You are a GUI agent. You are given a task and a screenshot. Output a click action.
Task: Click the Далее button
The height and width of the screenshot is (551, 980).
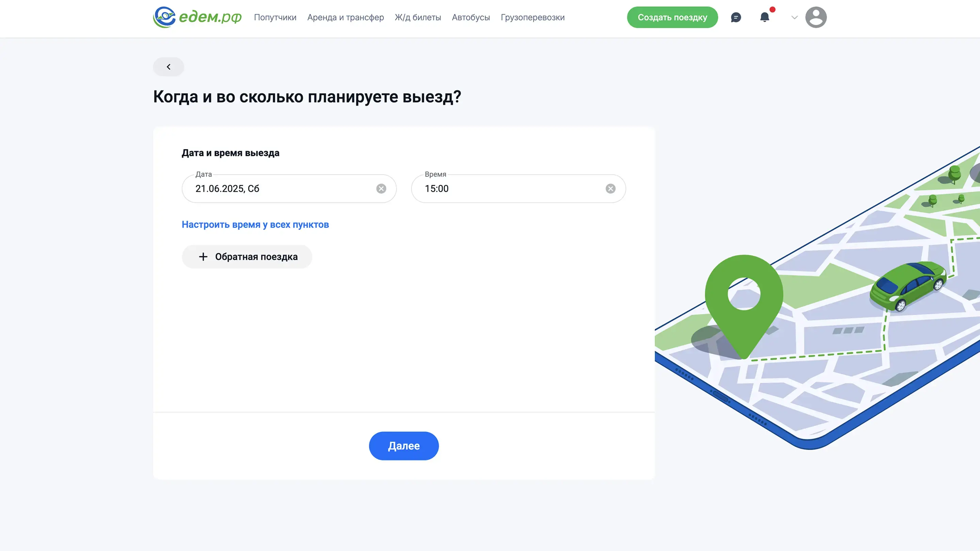[x=404, y=446]
